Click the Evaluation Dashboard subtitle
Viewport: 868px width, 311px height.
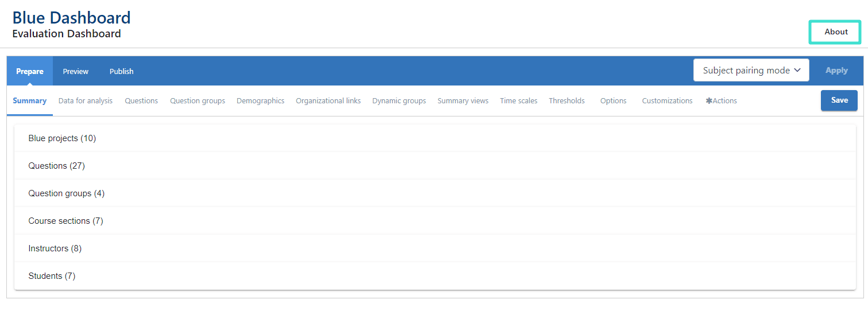pyautogui.click(x=67, y=34)
